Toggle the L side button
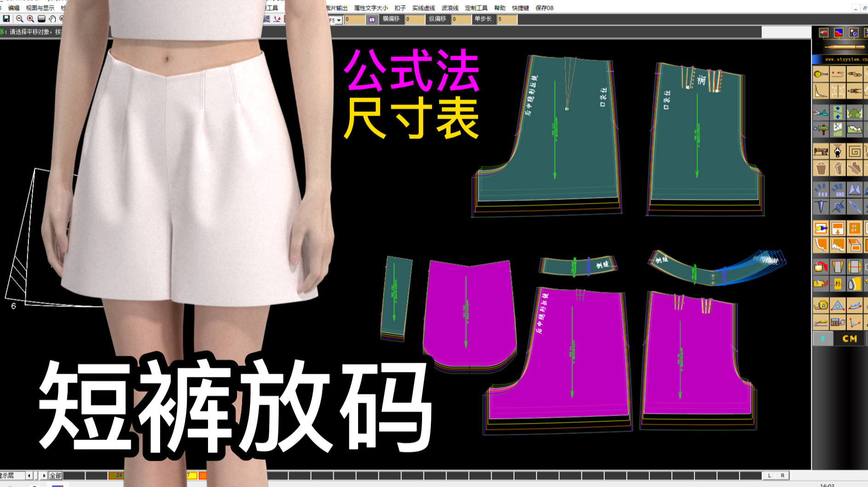868x487 pixels. pos(770,475)
